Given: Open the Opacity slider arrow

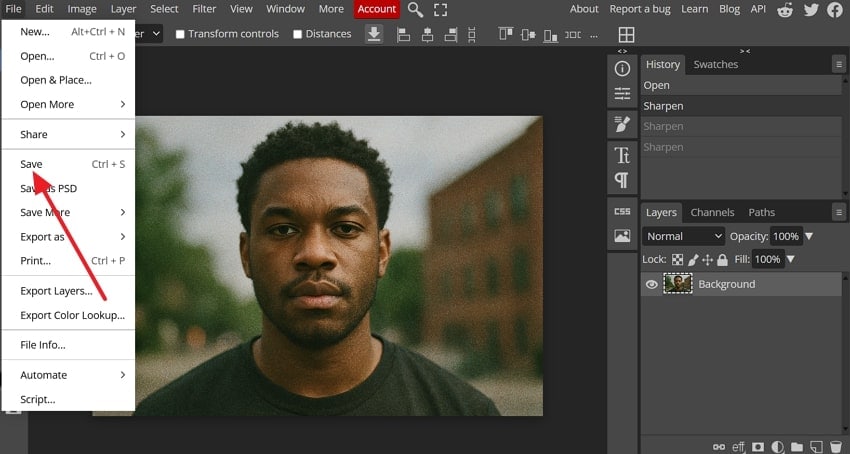Looking at the screenshot, I should tap(809, 236).
